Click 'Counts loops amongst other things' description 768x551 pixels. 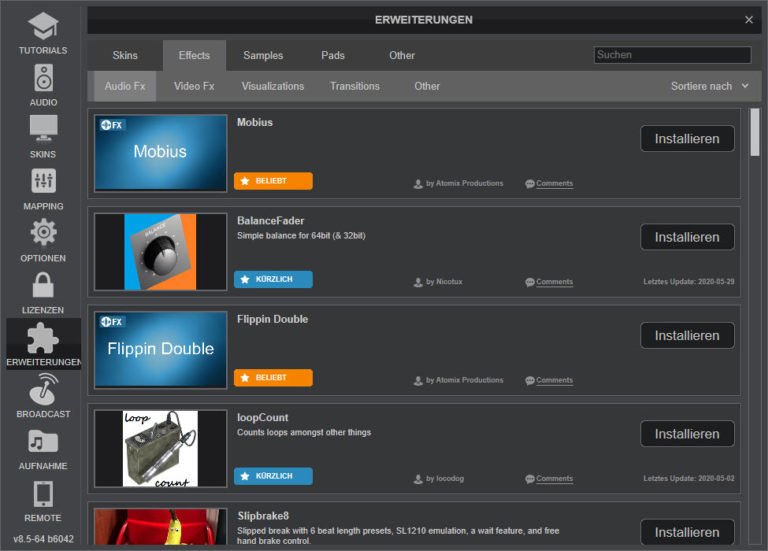coord(304,432)
